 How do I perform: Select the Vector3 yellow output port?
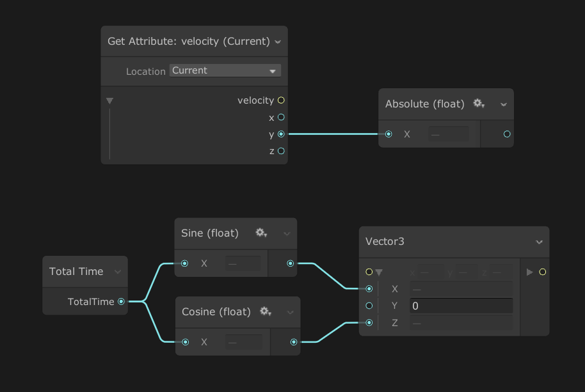pyautogui.click(x=543, y=271)
